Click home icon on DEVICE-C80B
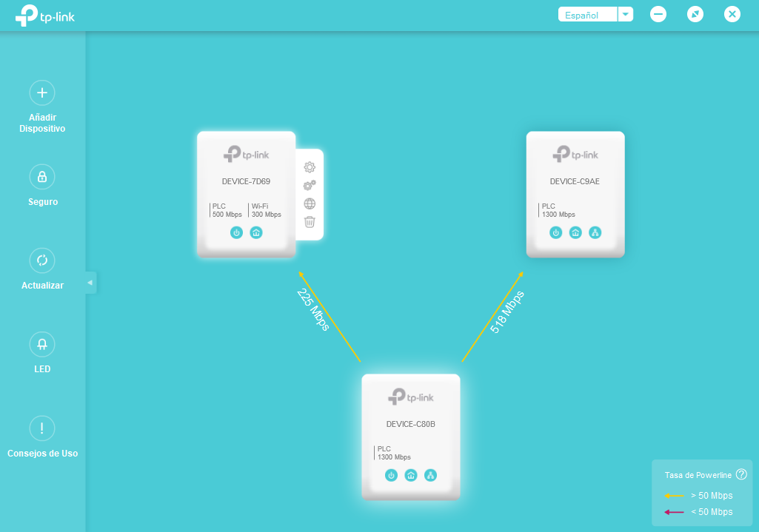The width and height of the screenshot is (759, 532). tap(411, 476)
